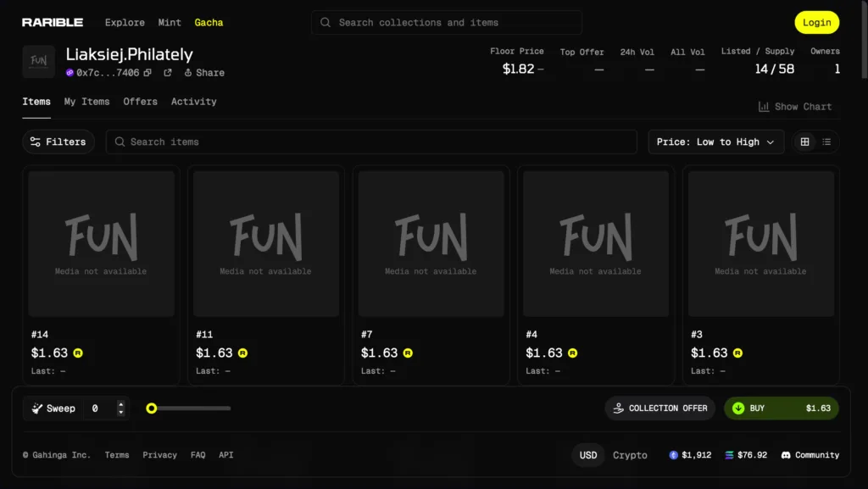Switch to grid view
Viewport: 868px width, 489px height.
[x=805, y=142]
